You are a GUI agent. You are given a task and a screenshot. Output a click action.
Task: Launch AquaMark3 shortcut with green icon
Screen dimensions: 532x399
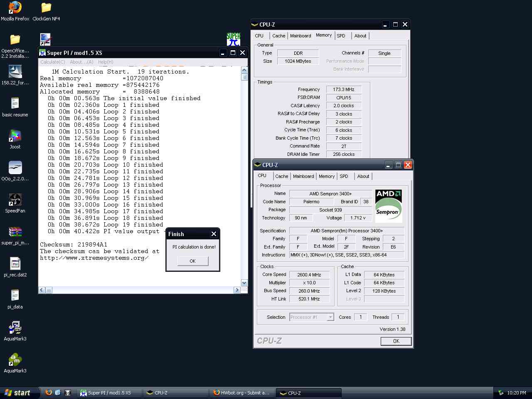pos(15,360)
